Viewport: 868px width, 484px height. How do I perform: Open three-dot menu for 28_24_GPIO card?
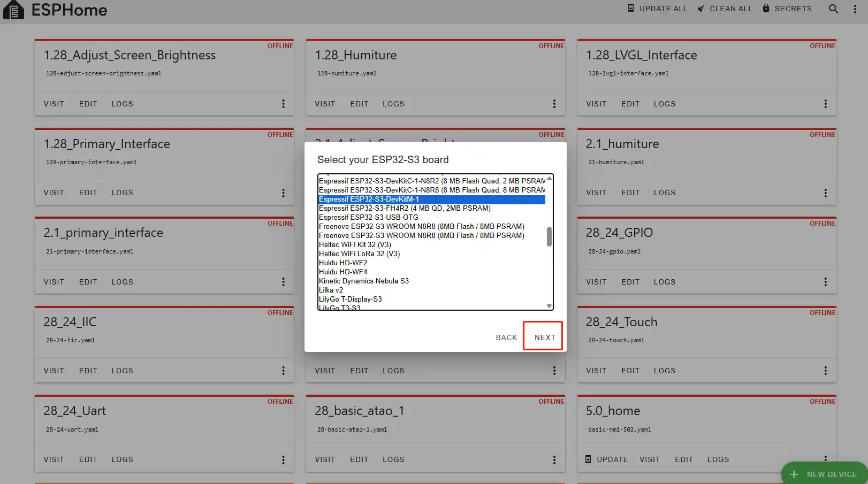(825, 282)
